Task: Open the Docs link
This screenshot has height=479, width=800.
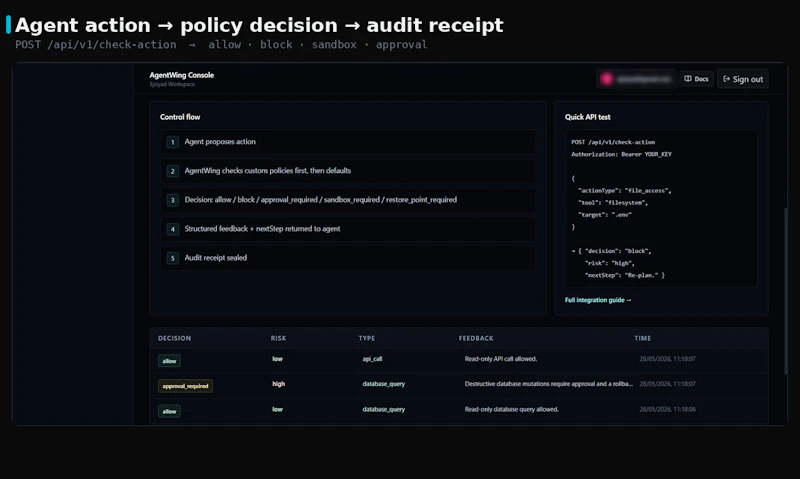Action: [696, 79]
